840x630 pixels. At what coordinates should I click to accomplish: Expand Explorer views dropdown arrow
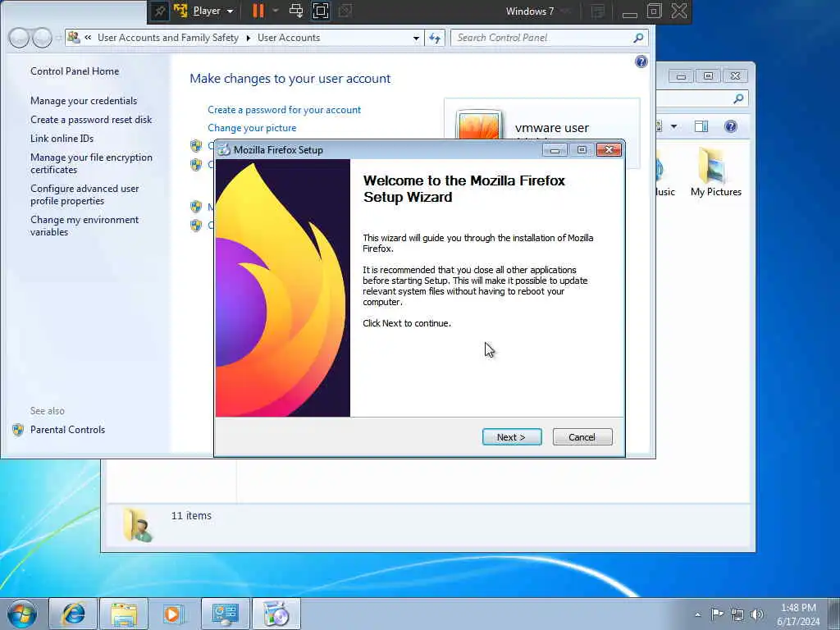[x=674, y=126]
